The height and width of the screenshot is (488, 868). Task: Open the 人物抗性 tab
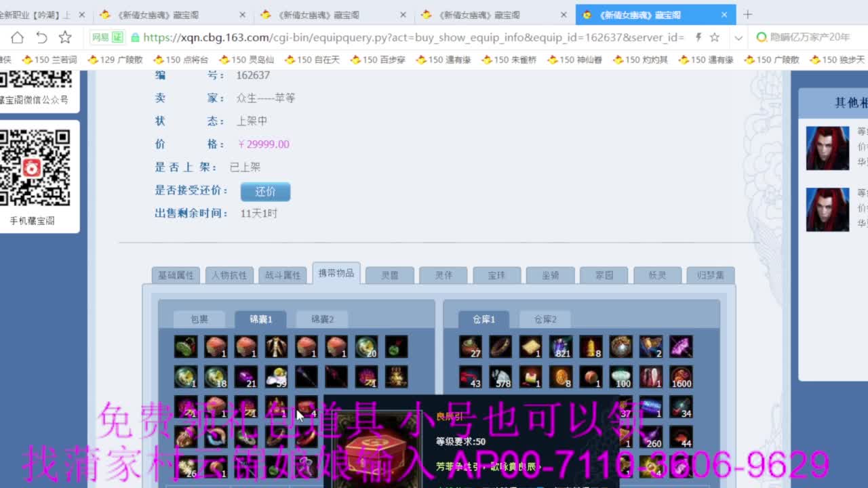229,275
